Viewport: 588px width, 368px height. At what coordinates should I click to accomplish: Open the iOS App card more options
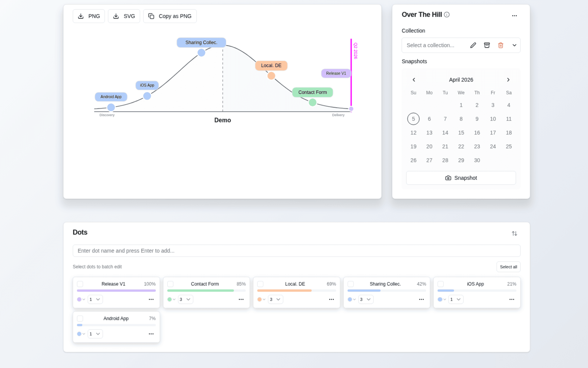tap(512, 299)
